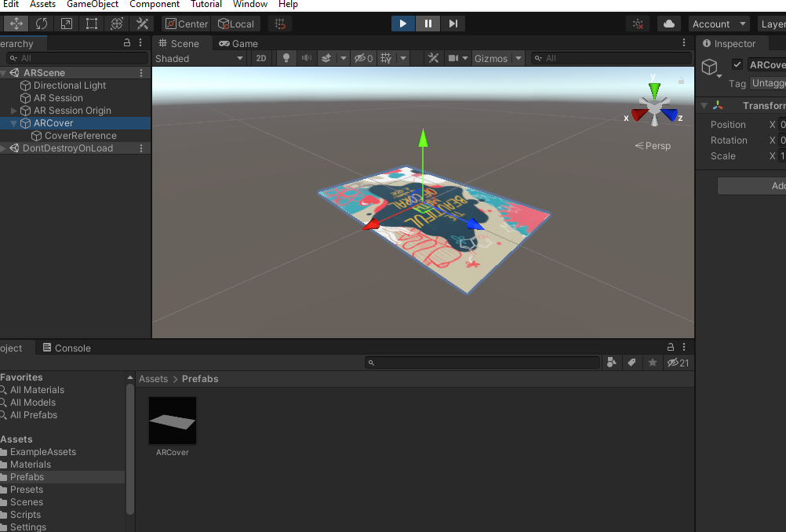Toggle scene grid visibility

click(386, 58)
